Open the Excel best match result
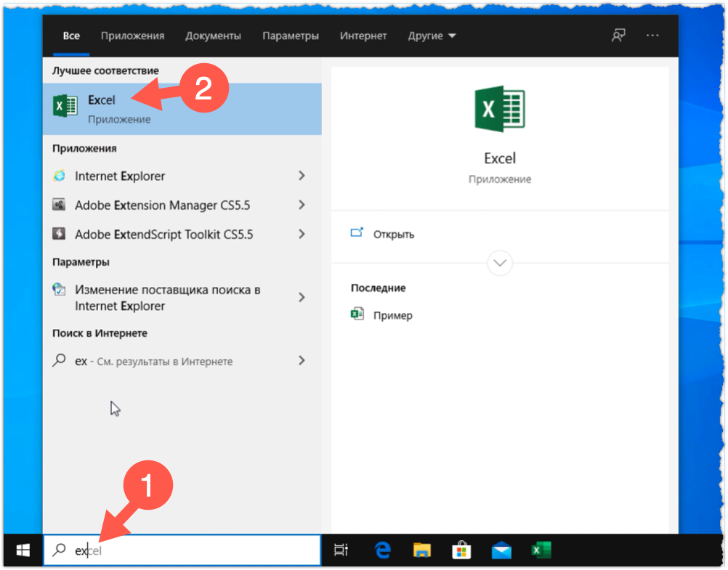The image size is (728, 570). [x=182, y=109]
